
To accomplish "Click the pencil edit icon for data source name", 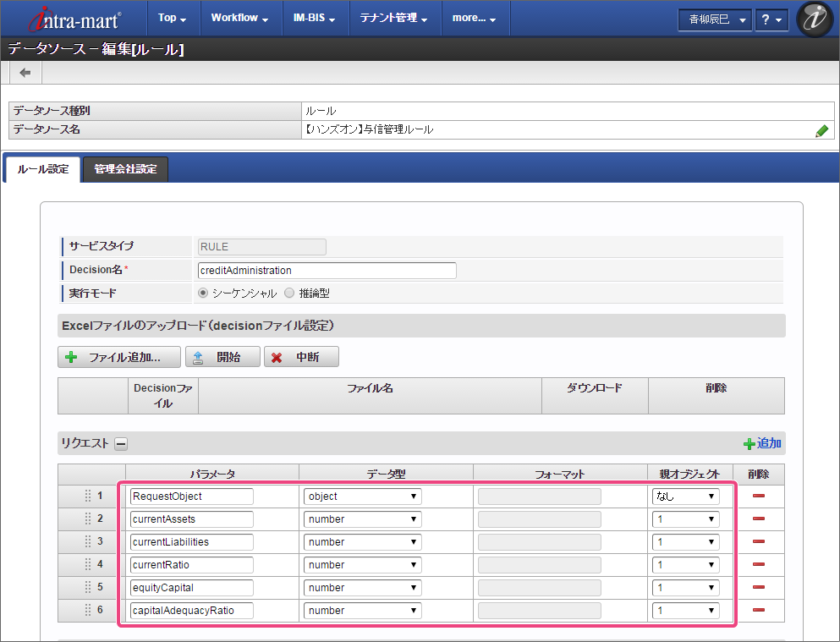I will [821, 130].
